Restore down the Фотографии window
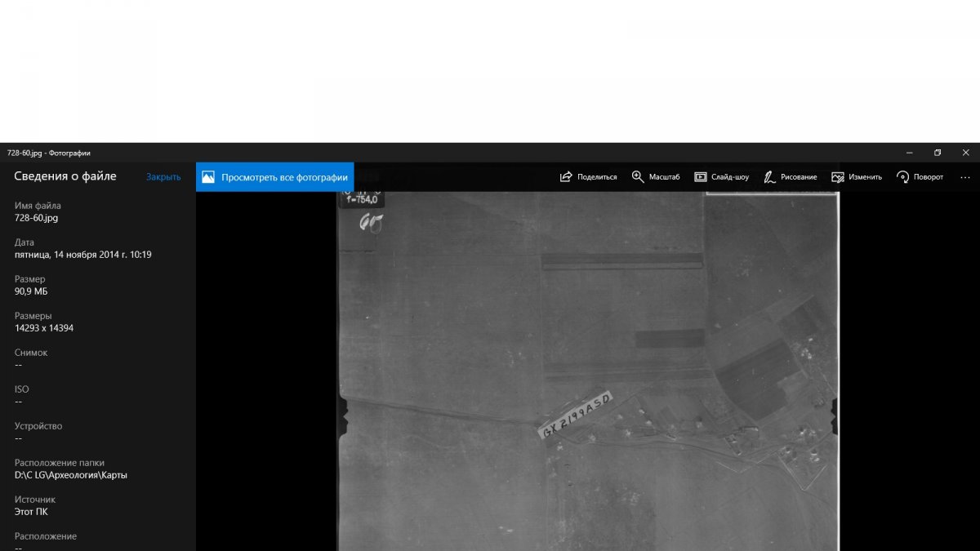980x551 pixels. pyautogui.click(x=938, y=153)
